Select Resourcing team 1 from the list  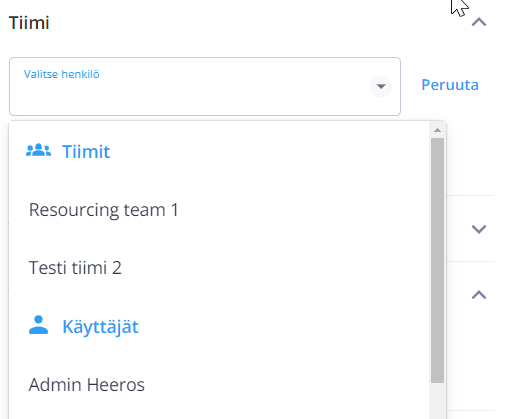click(x=219, y=210)
